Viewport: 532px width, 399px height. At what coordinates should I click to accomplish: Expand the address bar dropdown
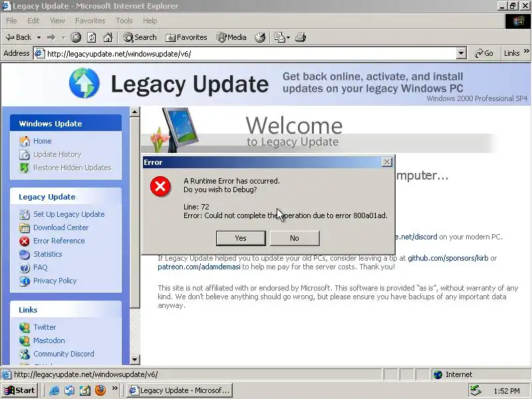pos(461,53)
